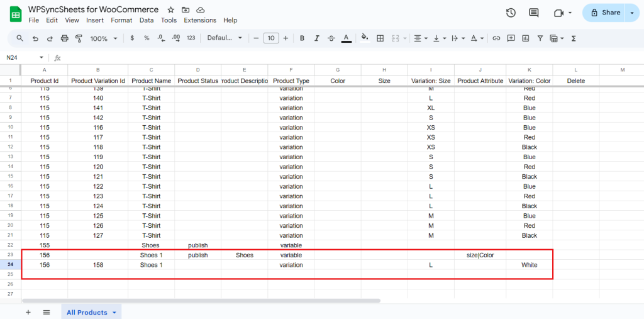
Task: Open the name box dropdown arrow
Action: pos(41,57)
